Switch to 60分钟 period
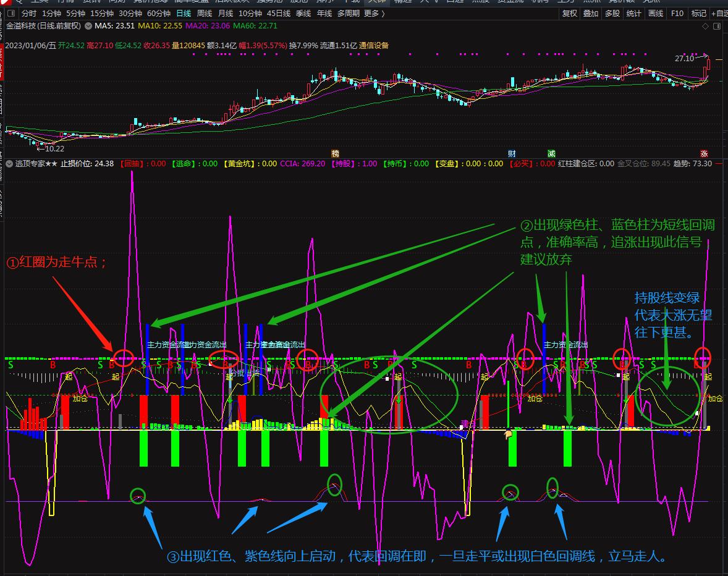 coord(159,14)
